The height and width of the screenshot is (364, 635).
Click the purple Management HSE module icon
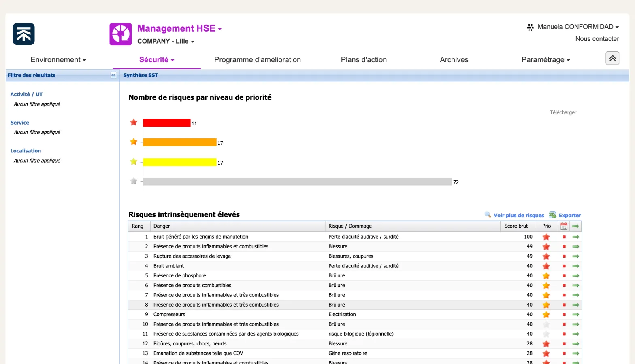click(x=120, y=34)
